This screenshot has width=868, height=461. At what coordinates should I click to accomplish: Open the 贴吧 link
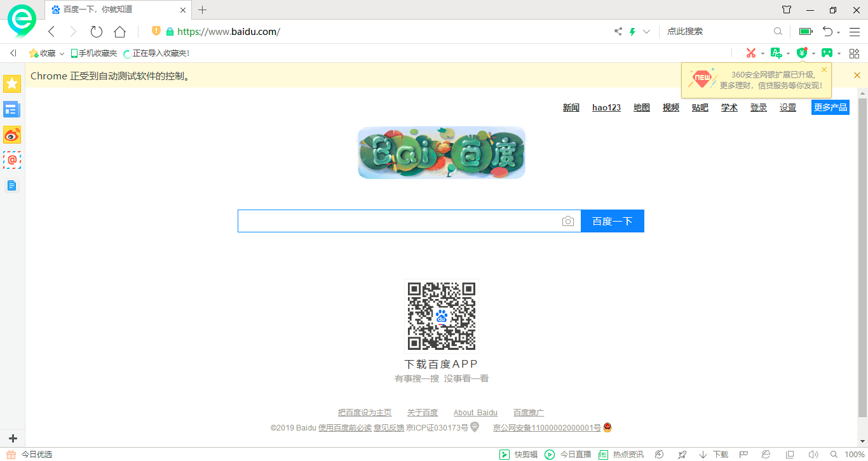click(700, 107)
